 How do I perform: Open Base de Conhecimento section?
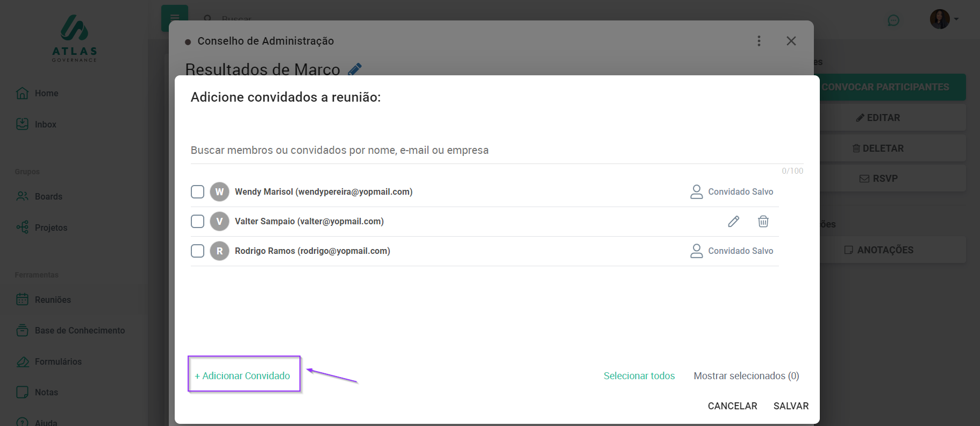[x=79, y=330]
